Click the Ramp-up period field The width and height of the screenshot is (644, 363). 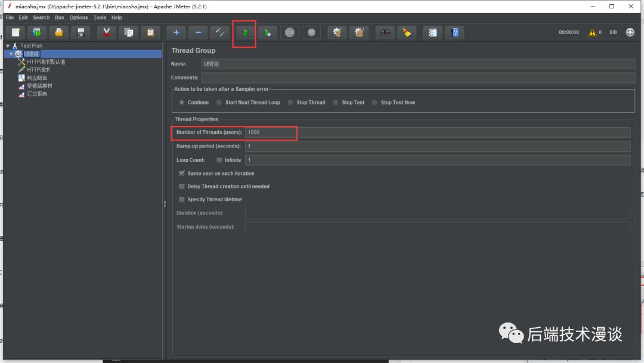438,146
